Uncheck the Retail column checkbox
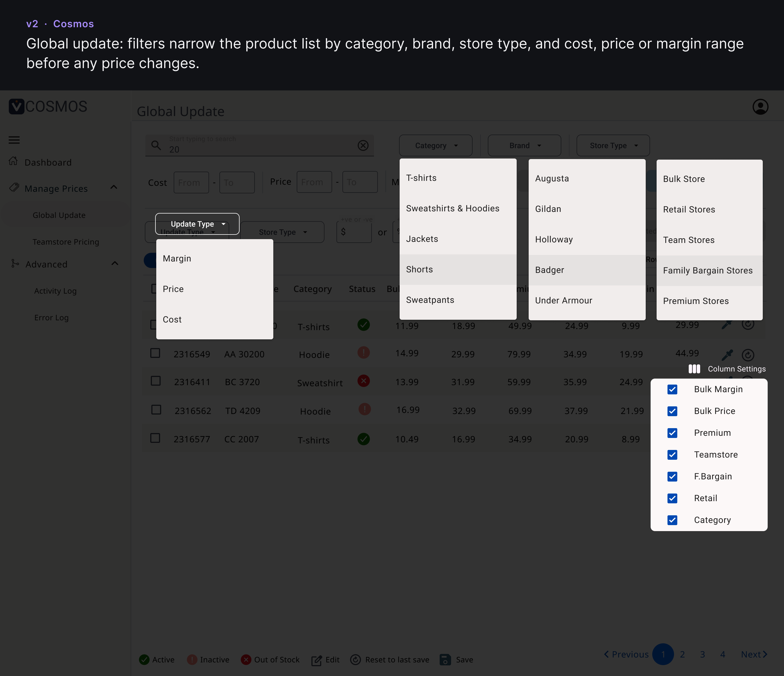The width and height of the screenshot is (784, 676). (x=672, y=498)
